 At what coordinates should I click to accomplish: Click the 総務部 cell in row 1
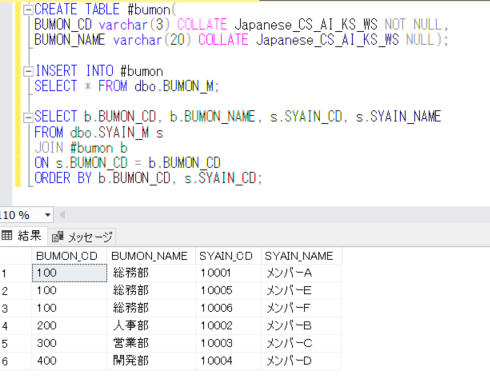pos(151,273)
